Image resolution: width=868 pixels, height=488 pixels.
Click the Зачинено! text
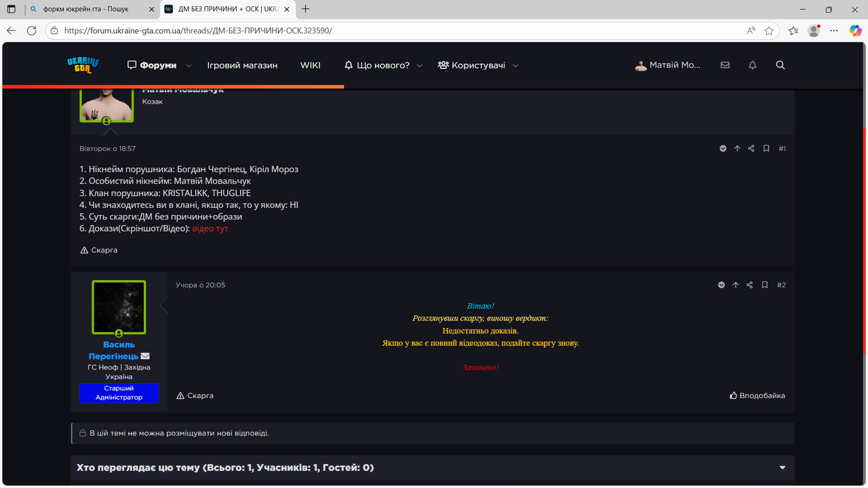point(481,367)
